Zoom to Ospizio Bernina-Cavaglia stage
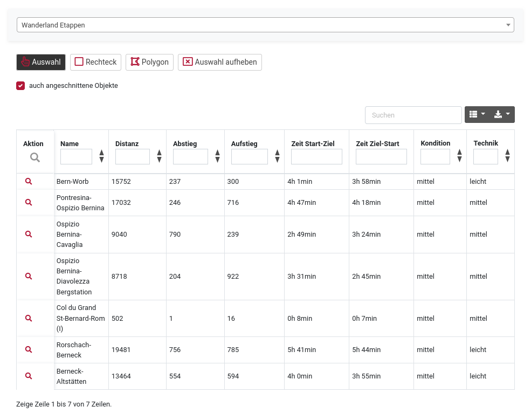Screen dimensions: 531x420 [x=29, y=234]
